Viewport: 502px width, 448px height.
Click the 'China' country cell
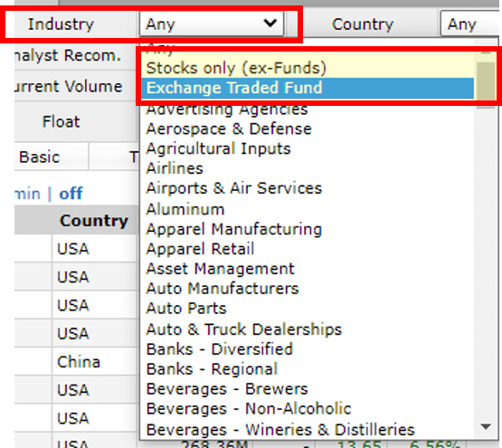[x=79, y=362]
